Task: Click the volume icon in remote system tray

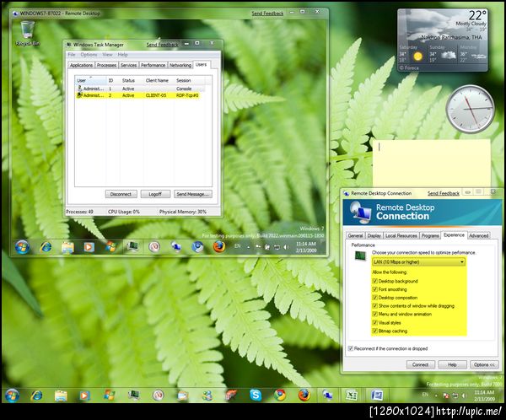Action: [x=286, y=247]
